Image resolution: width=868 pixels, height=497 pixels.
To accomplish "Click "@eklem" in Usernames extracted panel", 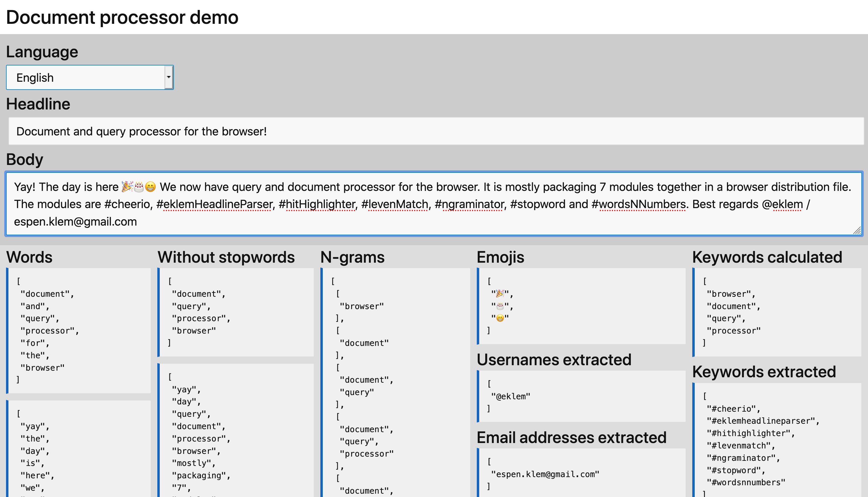I will 510,396.
